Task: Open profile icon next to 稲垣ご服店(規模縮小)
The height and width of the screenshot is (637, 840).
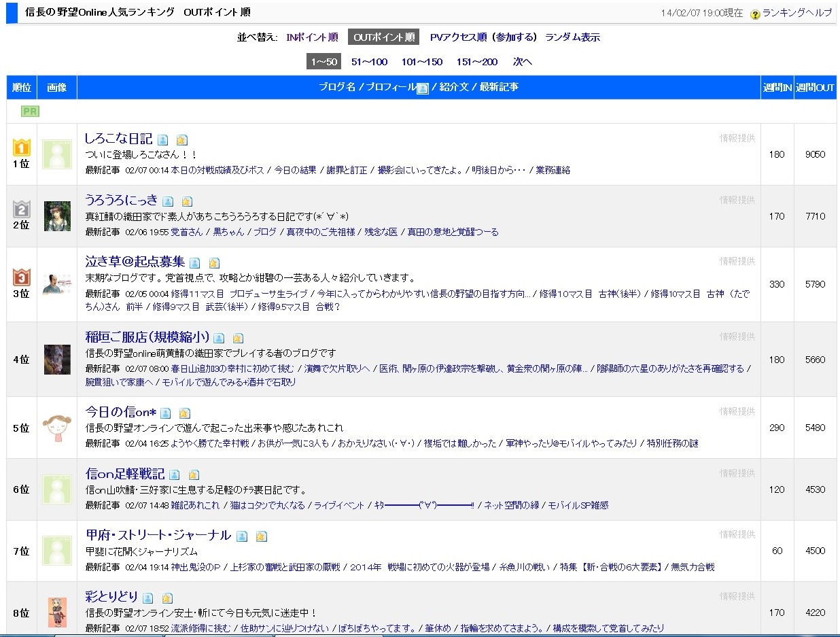Action: [x=219, y=338]
